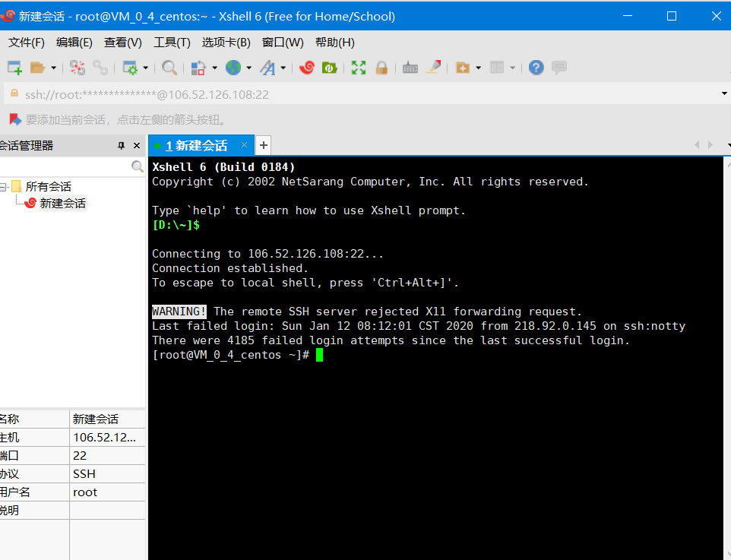Open the 编辑(E) menu

(x=74, y=43)
